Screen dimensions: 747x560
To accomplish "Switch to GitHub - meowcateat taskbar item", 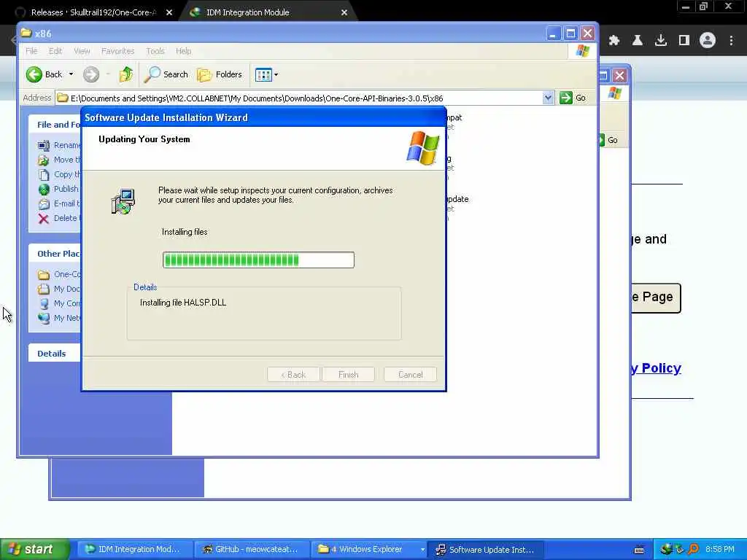I will [252, 550].
